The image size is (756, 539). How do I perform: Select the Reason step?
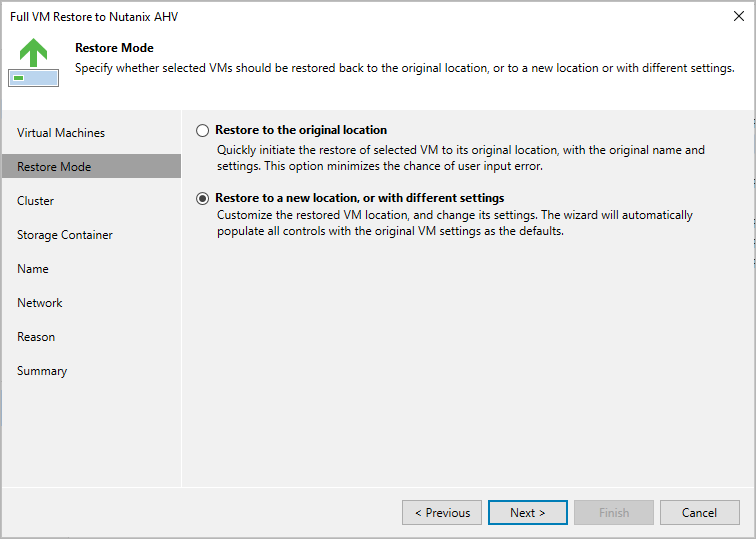click(x=36, y=337)
